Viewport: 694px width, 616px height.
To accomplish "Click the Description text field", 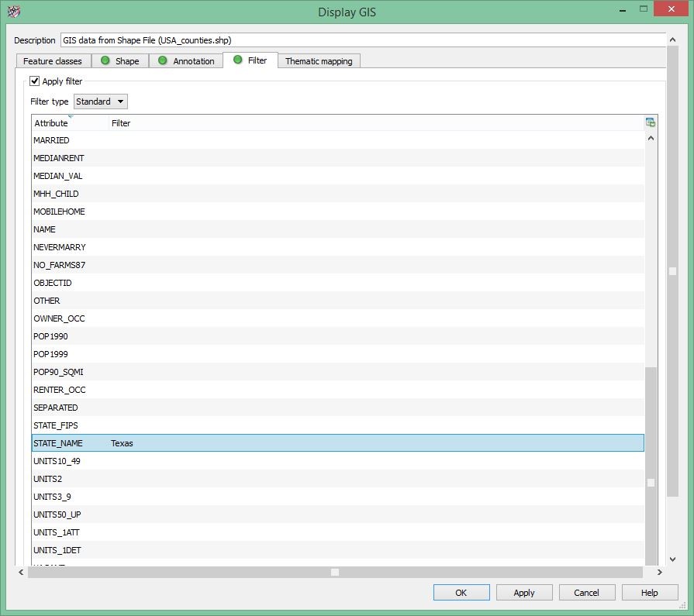I will (x=362, y=40).
